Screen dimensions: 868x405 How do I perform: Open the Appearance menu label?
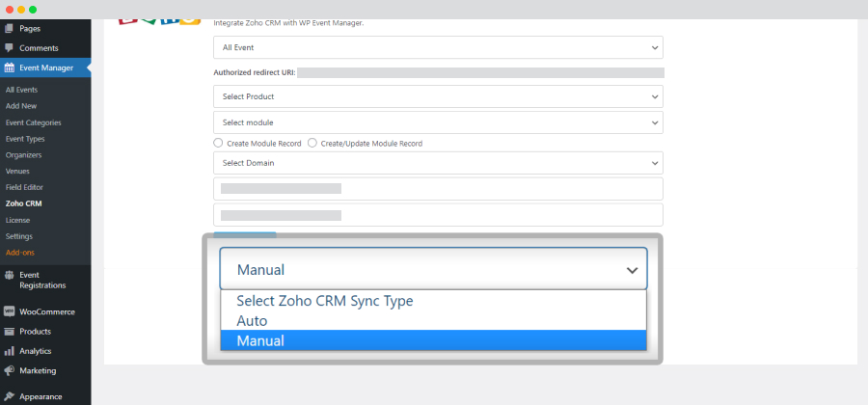pos(41,396)
